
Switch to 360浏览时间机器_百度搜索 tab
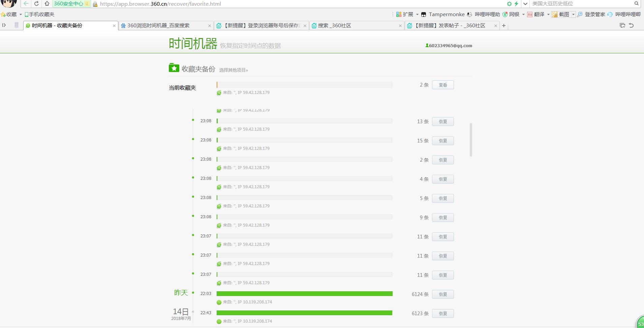tap(158, 26)
